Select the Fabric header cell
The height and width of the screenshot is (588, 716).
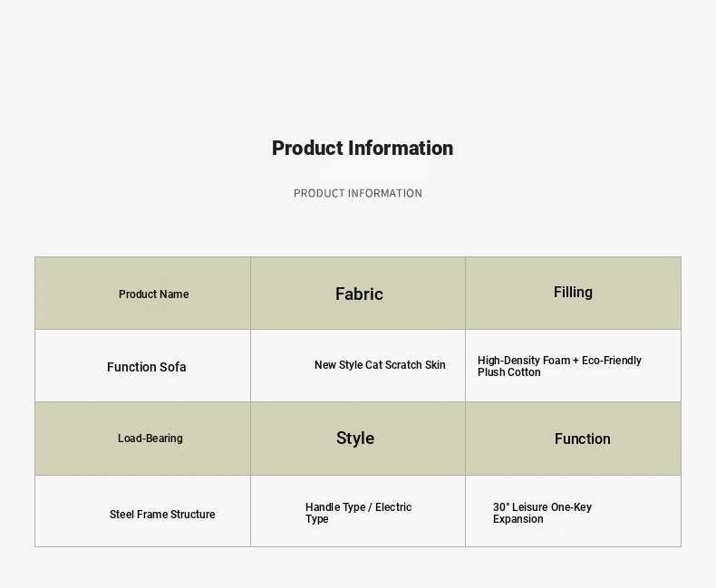(358, 293)
